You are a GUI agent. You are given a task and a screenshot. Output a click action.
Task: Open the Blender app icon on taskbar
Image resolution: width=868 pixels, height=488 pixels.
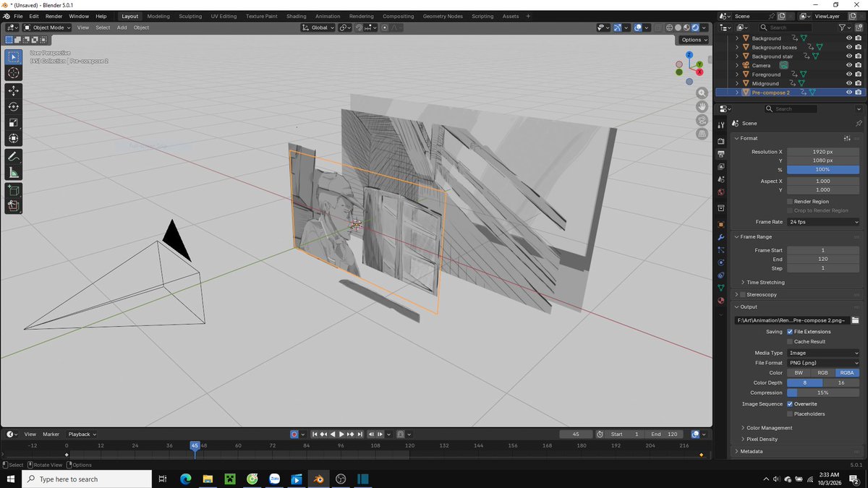(x=318, y=479)
